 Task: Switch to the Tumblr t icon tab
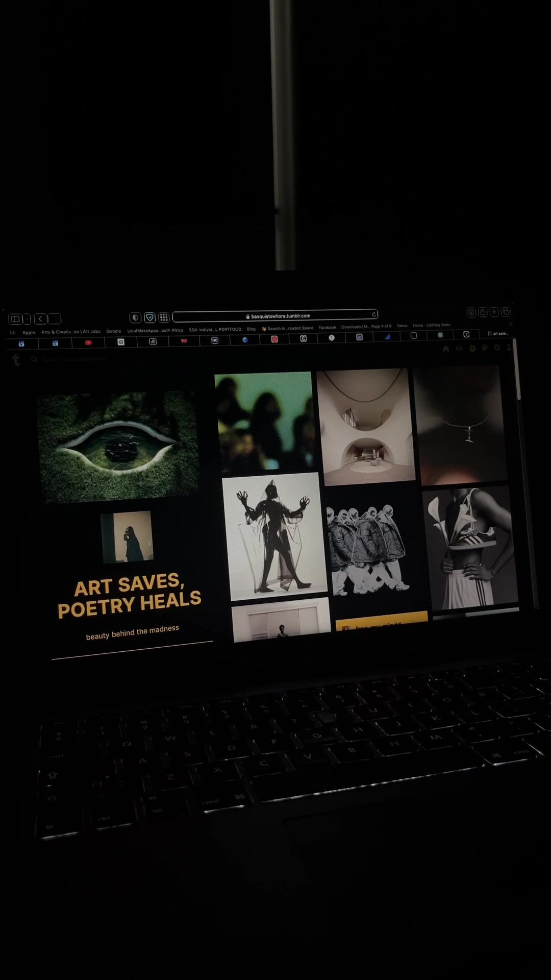pos(466,334)
